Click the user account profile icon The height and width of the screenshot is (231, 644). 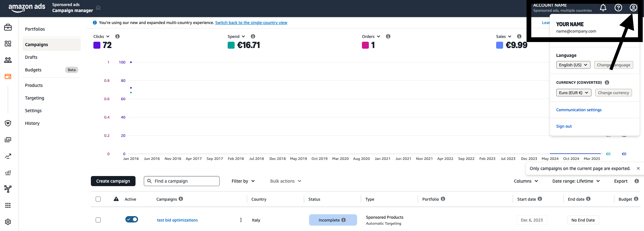pos(633,8)
